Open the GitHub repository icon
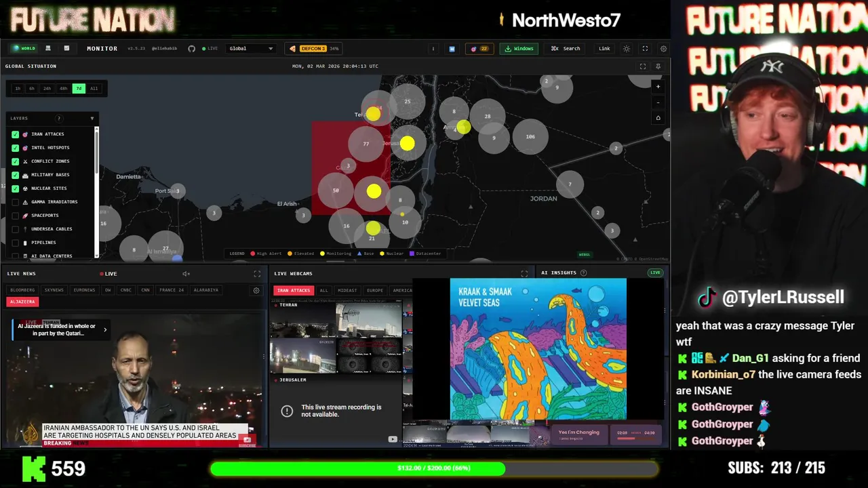Image resolution: width=868 pixels, height=488 pixels. (192, 49)
